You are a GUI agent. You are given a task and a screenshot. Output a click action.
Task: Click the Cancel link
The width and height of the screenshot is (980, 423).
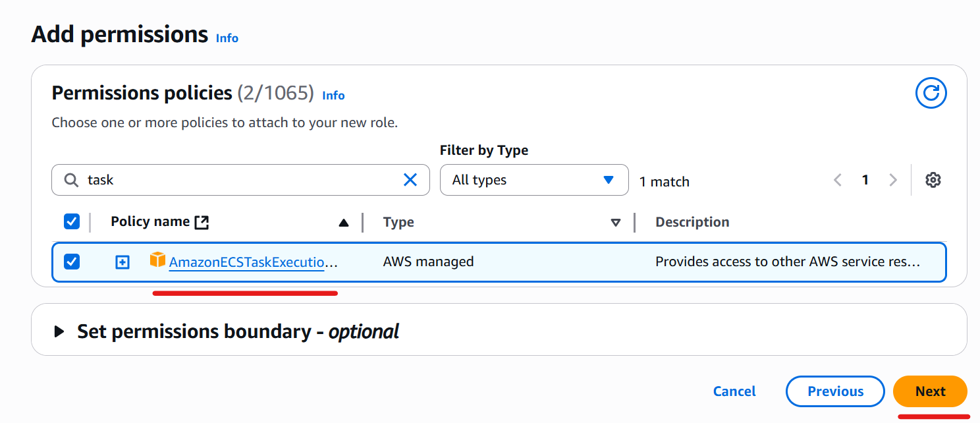[x=734, y=391]
